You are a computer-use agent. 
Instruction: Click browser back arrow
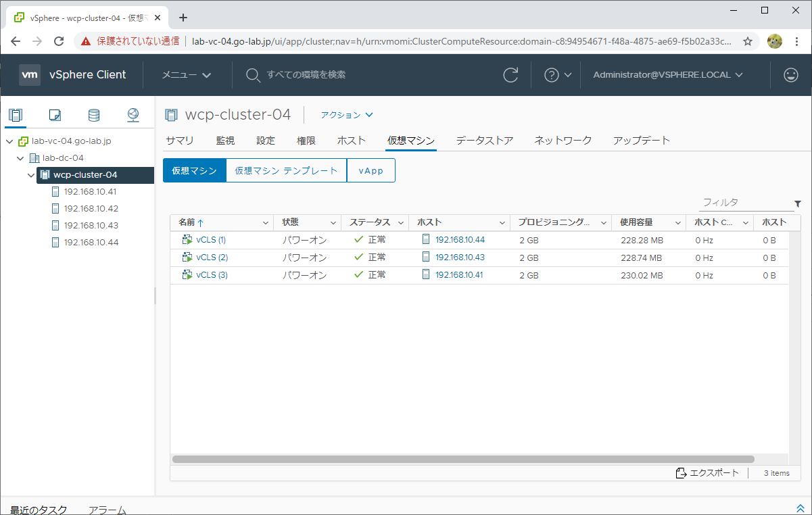16,41
